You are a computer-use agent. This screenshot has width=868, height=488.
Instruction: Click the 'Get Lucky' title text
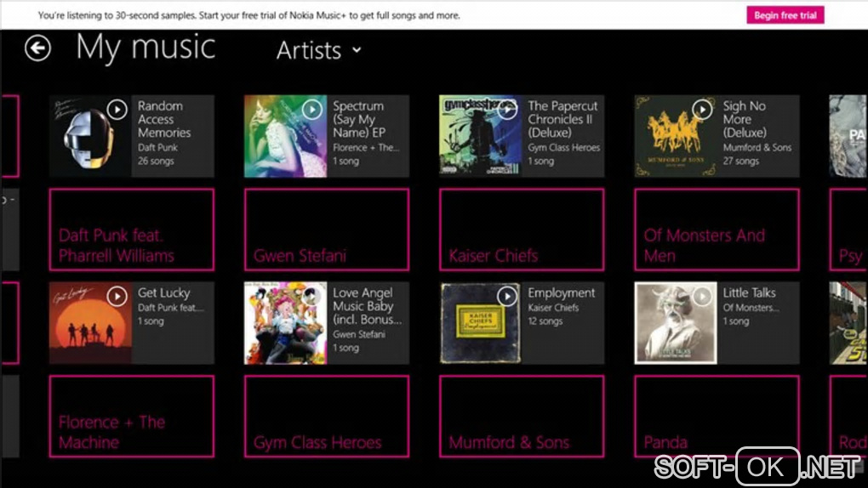(164, 293)
